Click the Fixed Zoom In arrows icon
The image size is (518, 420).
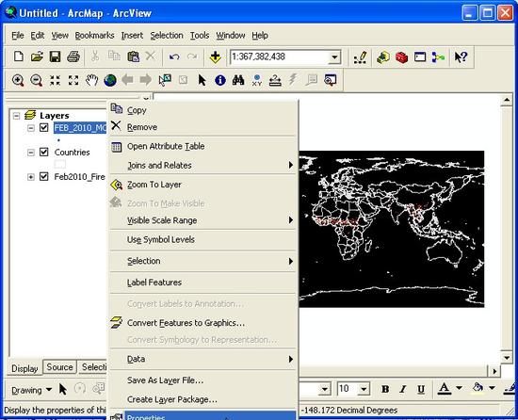(55, 80)
